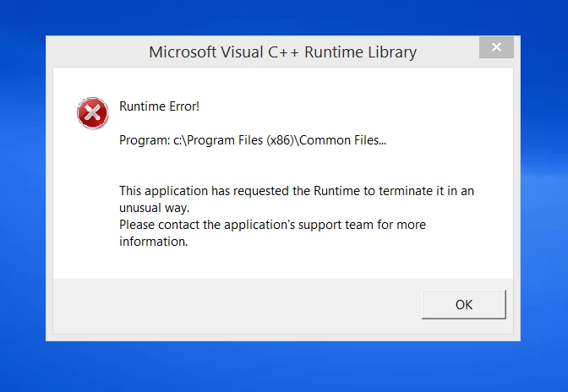Click the red error cross icon

(x=93, y=113)
